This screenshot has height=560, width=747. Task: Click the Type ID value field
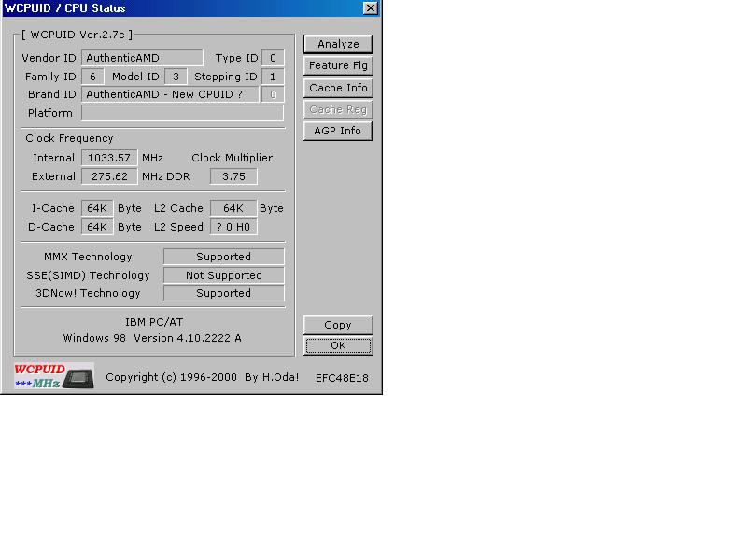point(273,58)
